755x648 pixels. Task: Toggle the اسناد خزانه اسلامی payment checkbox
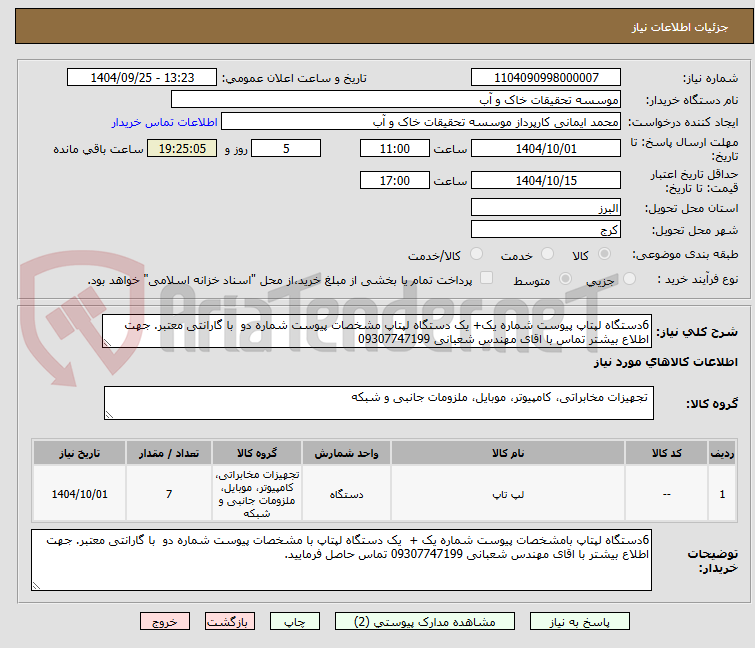pyautogui.click(x=486, y=278)
